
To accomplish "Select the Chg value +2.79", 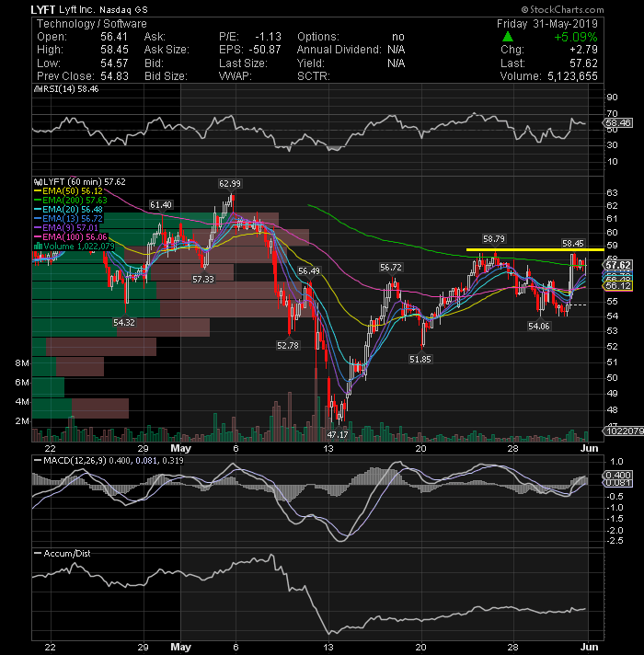I will [583, 50].
